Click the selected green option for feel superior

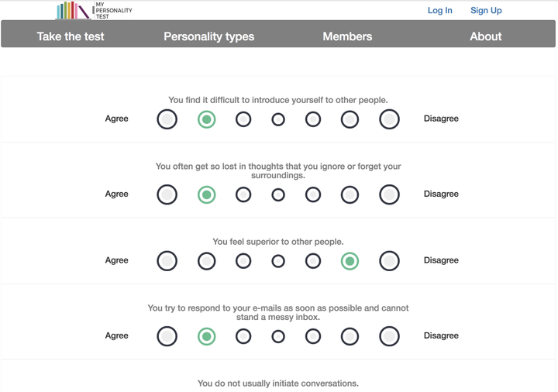point(350,261)
